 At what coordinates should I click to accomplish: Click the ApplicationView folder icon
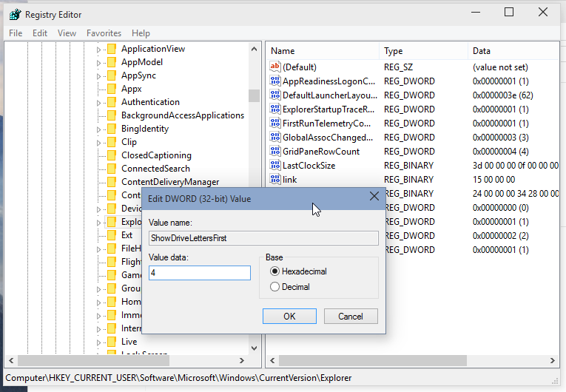112,49
